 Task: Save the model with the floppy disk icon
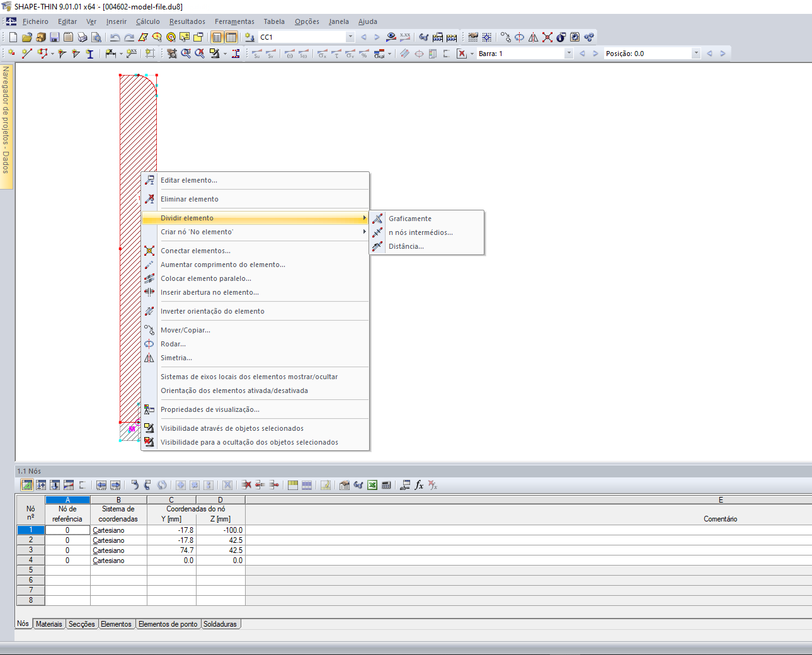pyautogui.click(x=55, y=37)
